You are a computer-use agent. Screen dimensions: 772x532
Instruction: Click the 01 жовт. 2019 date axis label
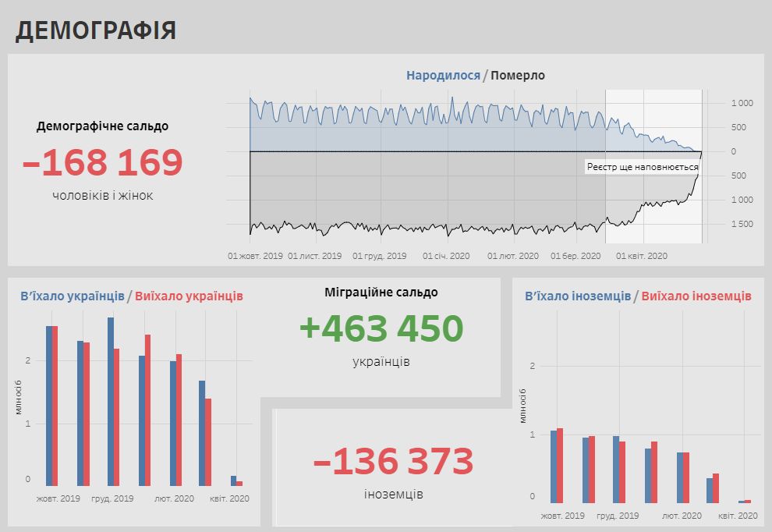point(255,256)
